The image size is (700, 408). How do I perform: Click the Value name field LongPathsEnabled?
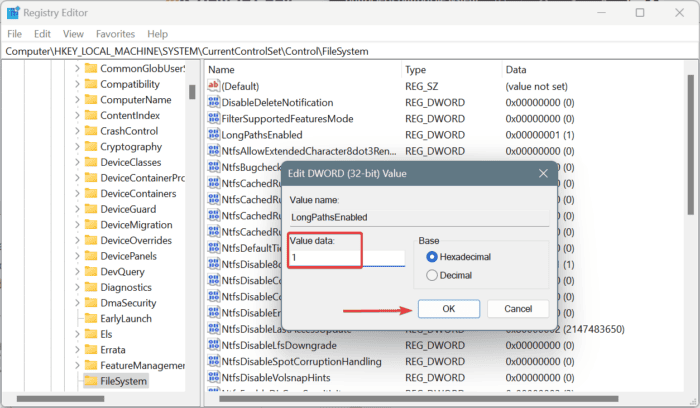(419, 217)
